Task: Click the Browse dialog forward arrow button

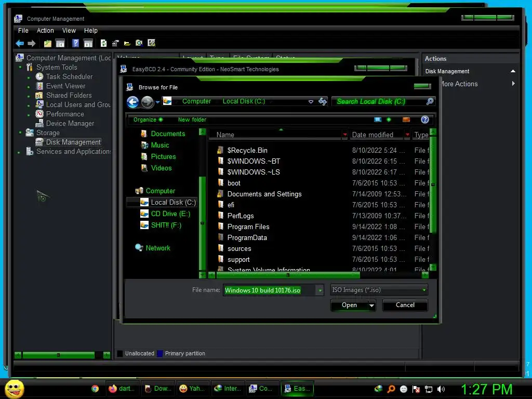Action: (147, 102)
